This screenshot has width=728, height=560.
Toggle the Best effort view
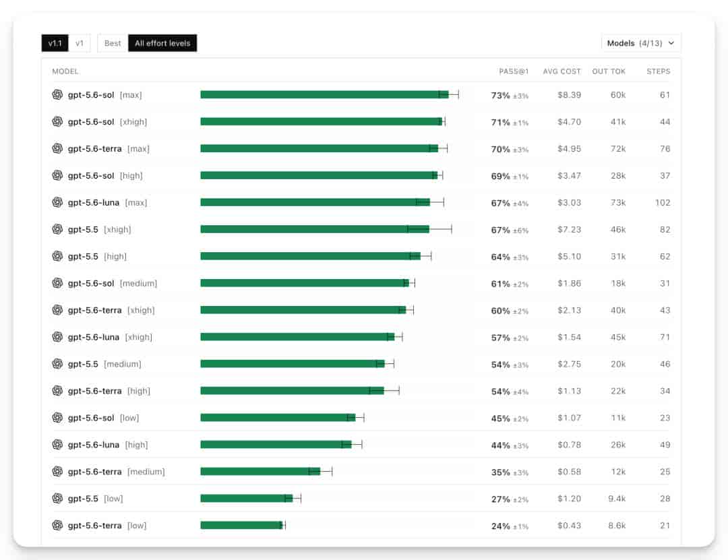point(113,43)
